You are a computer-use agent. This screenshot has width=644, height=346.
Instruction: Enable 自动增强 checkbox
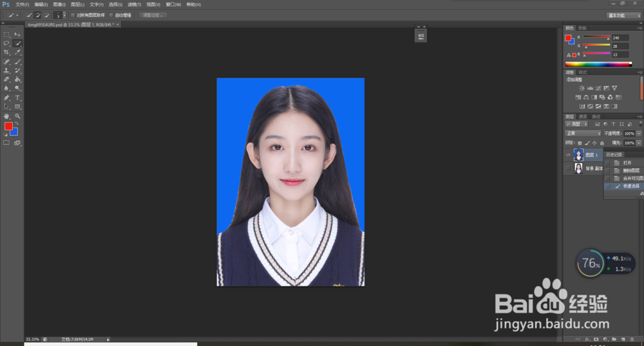point(111,15)
